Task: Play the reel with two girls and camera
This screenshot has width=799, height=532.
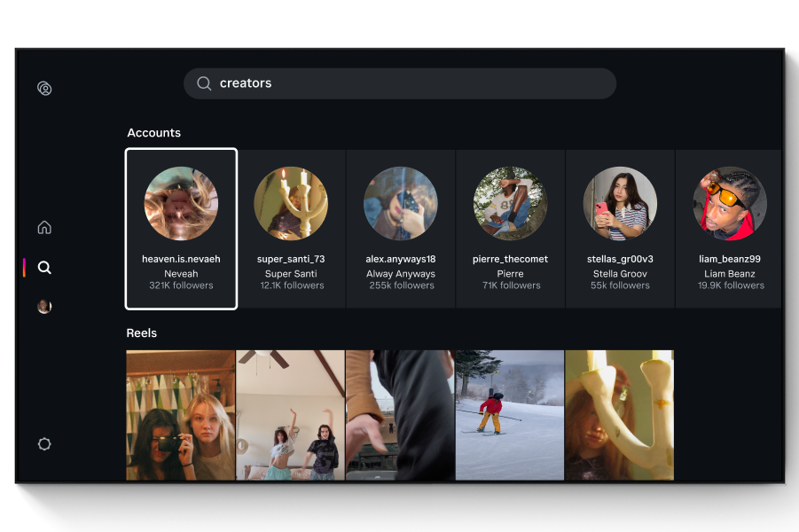Action: [x=181, y=415]
